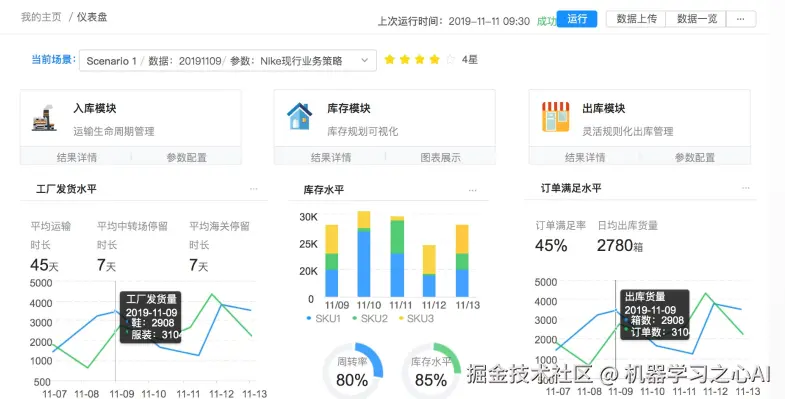Viewport: 785px width, 399px height.
Task: Open 结果详情 under 库存模块
Action: tap(330, 157)
